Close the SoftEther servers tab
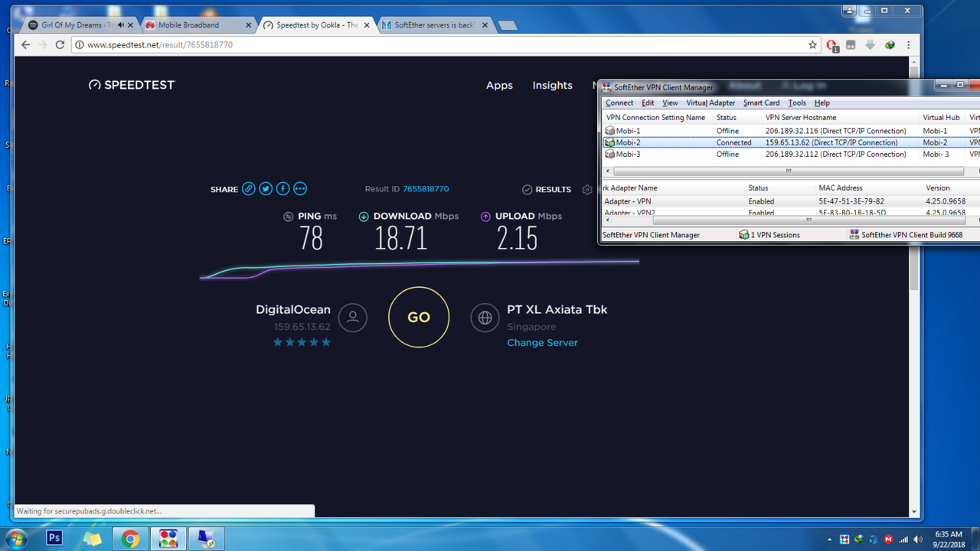This screenshot has height=551, width=980. click(485, 25)
